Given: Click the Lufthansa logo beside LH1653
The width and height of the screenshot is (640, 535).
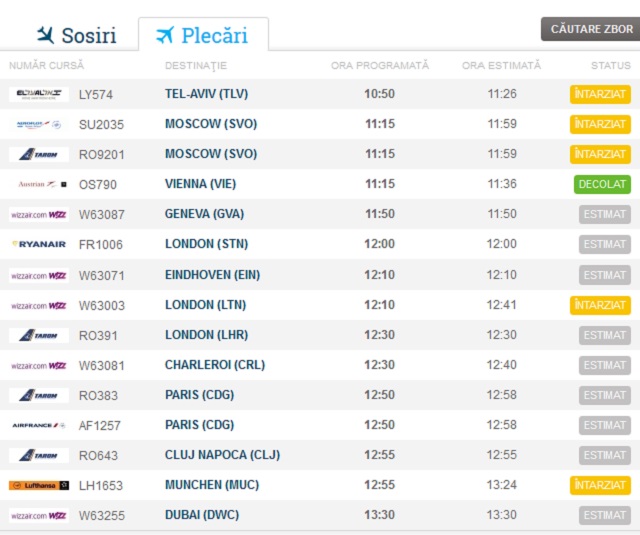Looking at the screenshot, I should pos(39,485).
